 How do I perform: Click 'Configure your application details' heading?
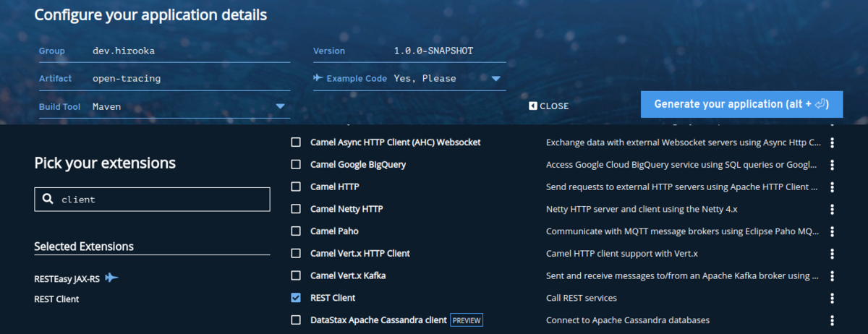pyautogui.click(x=150, y=14)
